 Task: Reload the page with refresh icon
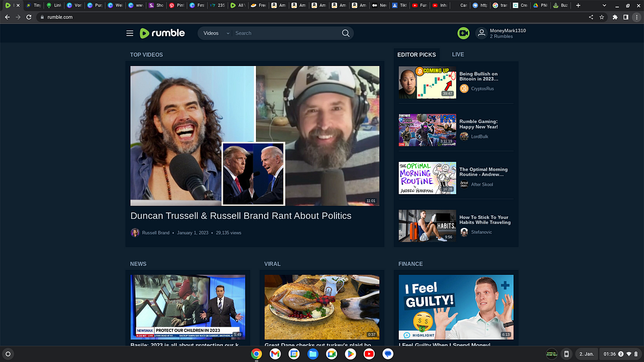pos(29,17)
